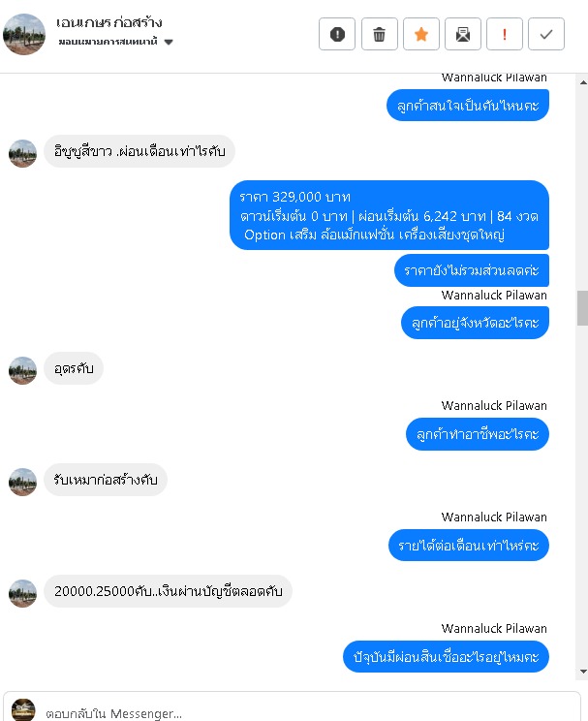Click the page avatar beside reply box
588x721 pixels.
click(23, 709)
